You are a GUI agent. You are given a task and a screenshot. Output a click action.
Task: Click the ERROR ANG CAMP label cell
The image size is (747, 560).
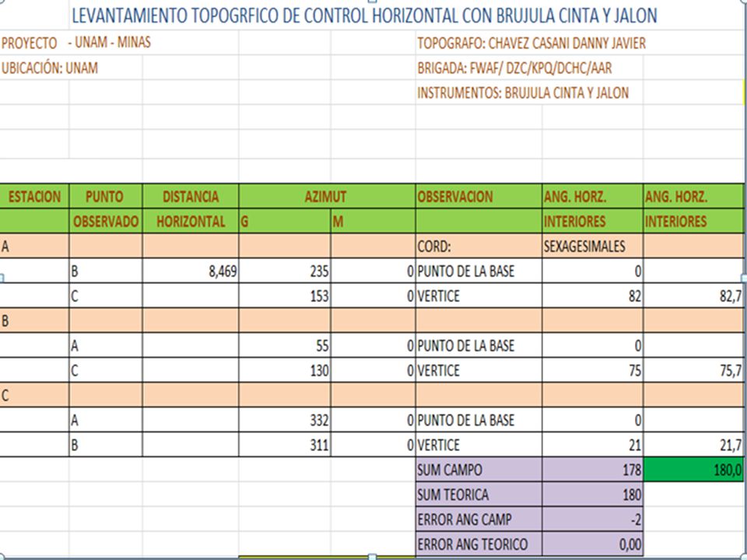tap(479, 519)
